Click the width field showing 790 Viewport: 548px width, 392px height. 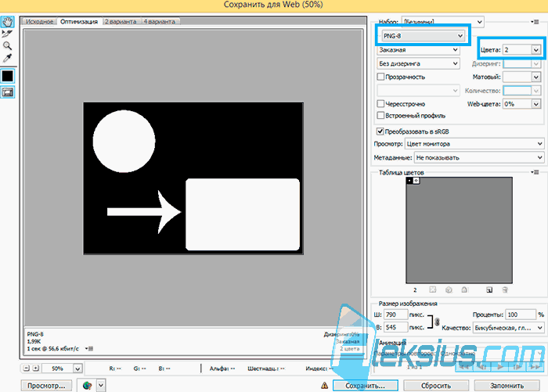(x=395, y=315)
